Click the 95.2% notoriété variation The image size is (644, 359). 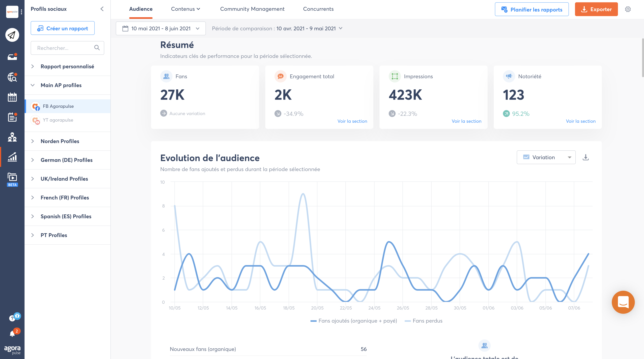pyautogui.click(x=521, y=114)
